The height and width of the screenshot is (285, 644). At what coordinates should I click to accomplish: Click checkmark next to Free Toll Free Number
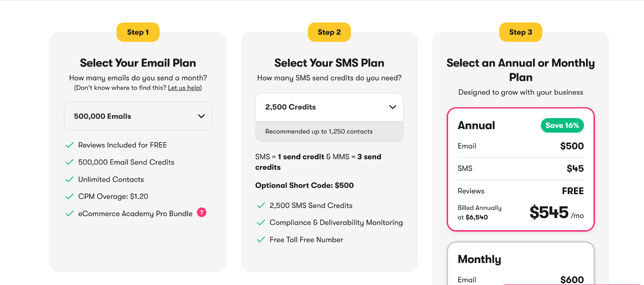click(261, 240)
